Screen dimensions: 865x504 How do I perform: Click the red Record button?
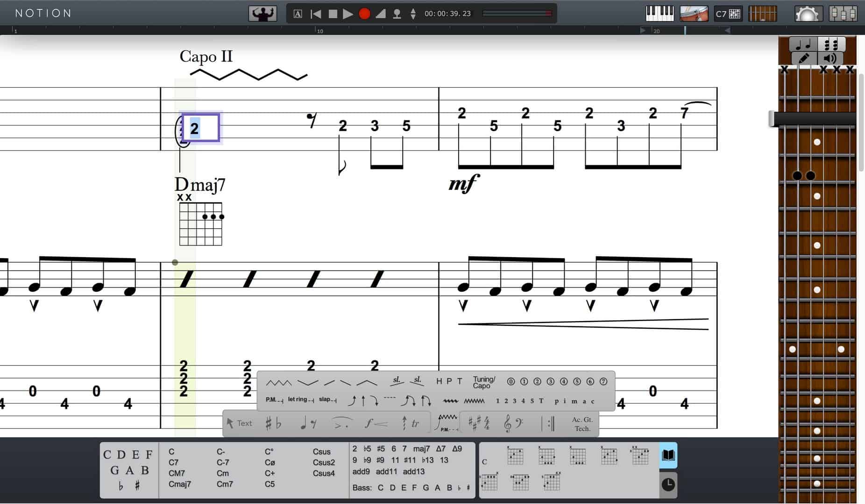(364, 14)
